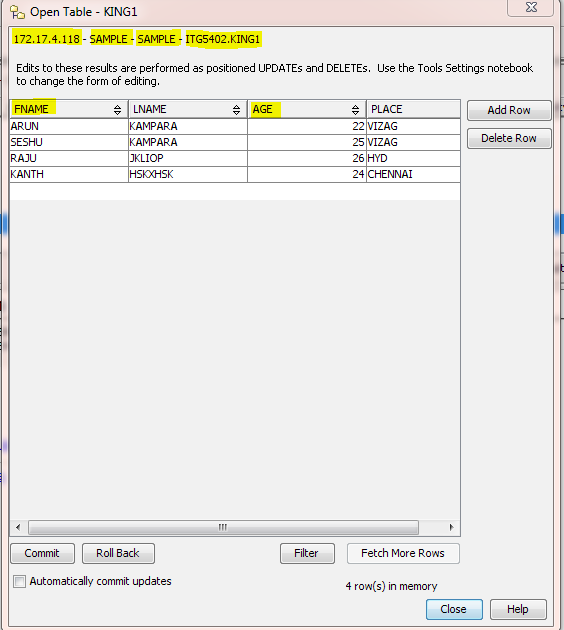Enable Automatically commit updates checkbox
Viewport: 564px width, 630px height.
coord(19,581)
